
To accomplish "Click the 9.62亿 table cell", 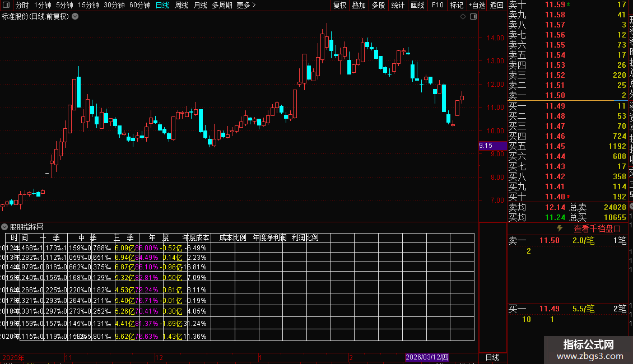I will click(124, 336).
